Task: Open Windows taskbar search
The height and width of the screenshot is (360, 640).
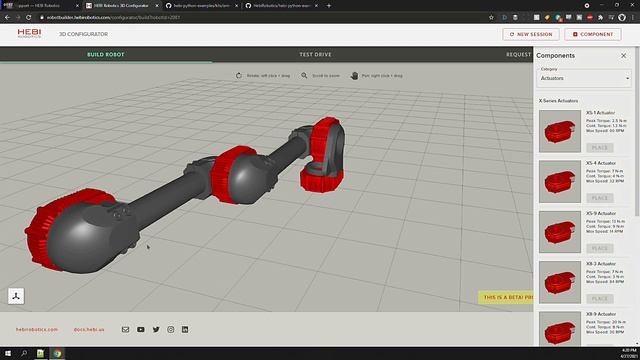Action: click(x=24, y=353)
